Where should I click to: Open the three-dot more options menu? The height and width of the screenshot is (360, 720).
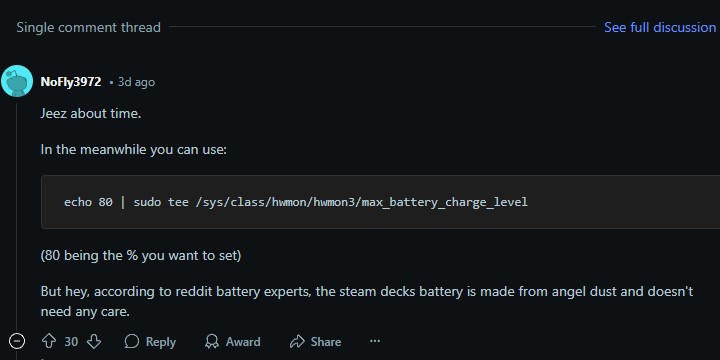pyautogui.click(x=375, y=341)
